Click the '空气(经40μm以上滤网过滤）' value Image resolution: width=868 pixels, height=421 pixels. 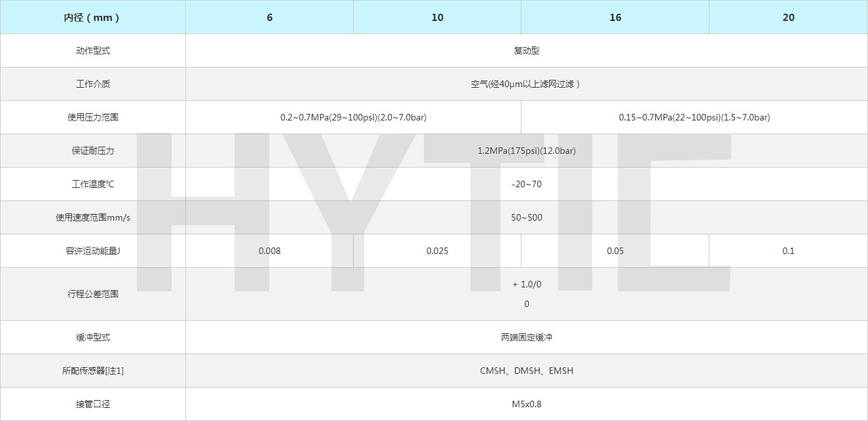pyautogui.click(x=527, y=84)
